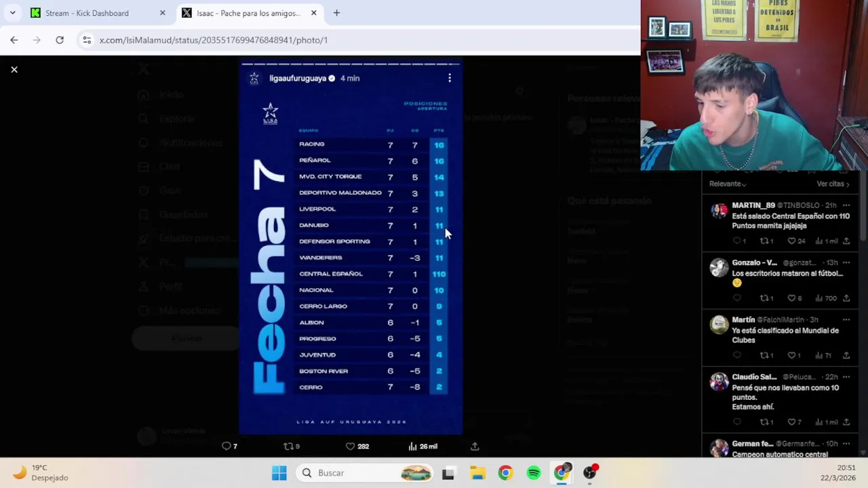Select the Isaac - Pache para los amigos tab
Screen dimensions: 868x488
click(248, 13)
